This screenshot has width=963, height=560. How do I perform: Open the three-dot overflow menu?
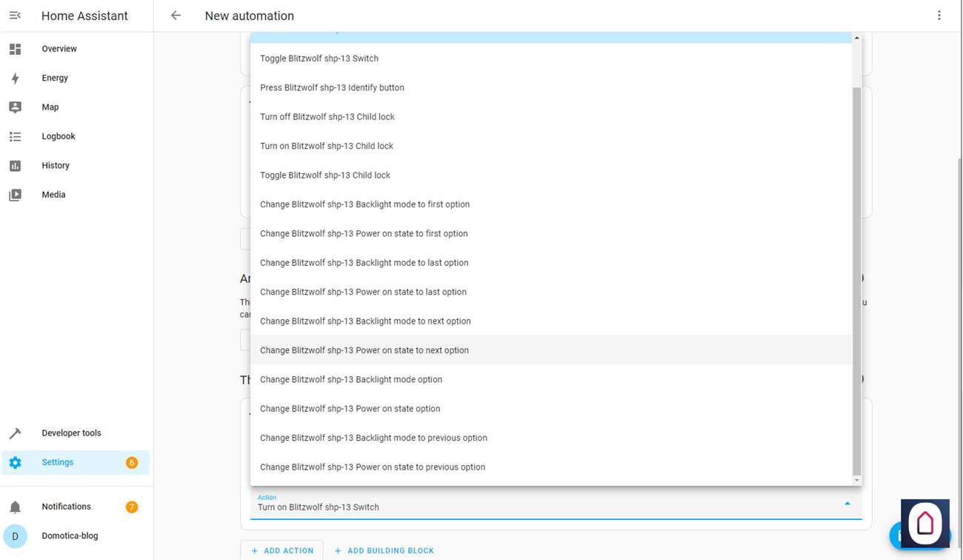pos(939,16)
